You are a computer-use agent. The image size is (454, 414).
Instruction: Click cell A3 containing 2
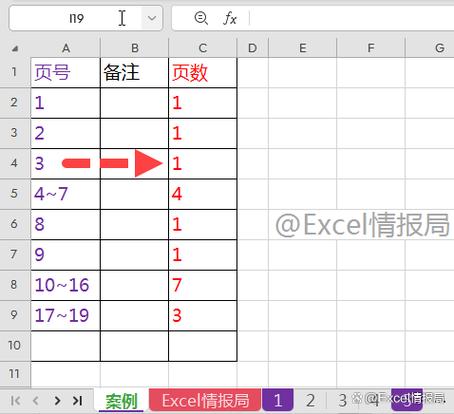click(x=66, y=133)
